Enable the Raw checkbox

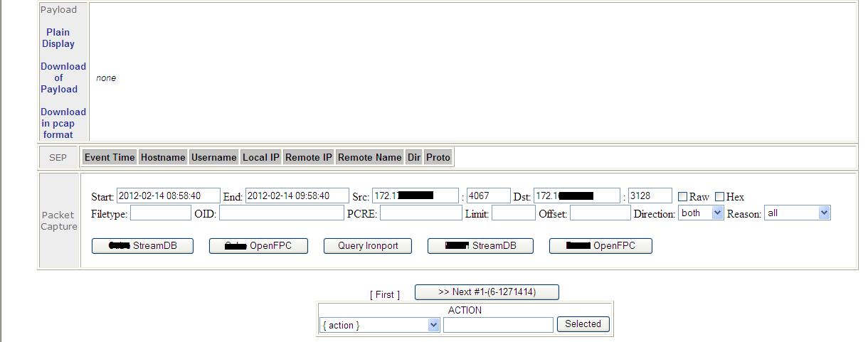[683, 197]
